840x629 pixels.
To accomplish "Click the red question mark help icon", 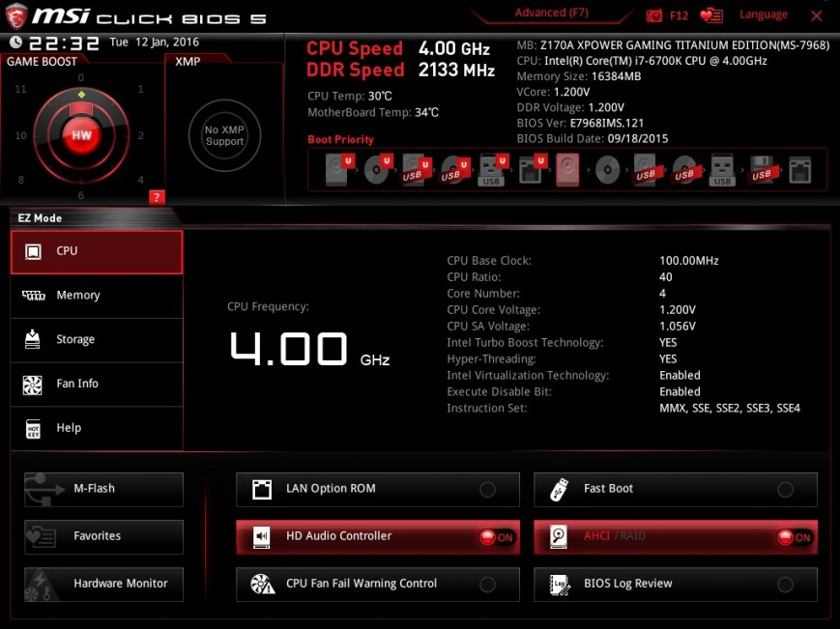I will point(157,197).
